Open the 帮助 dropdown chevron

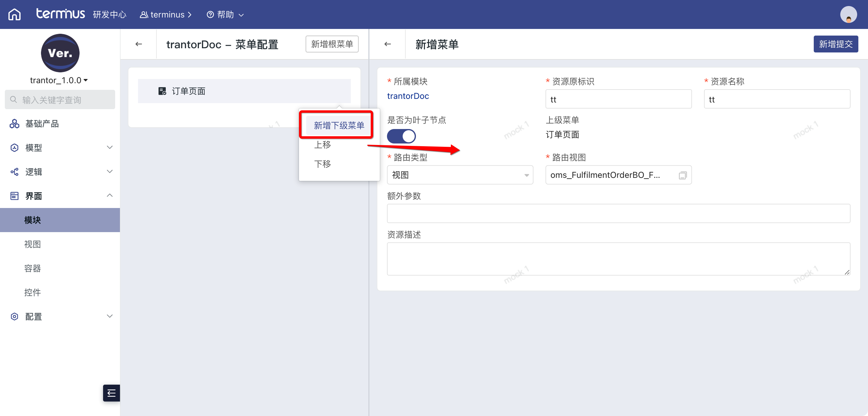pyautogui.click(x=241, y=15)
